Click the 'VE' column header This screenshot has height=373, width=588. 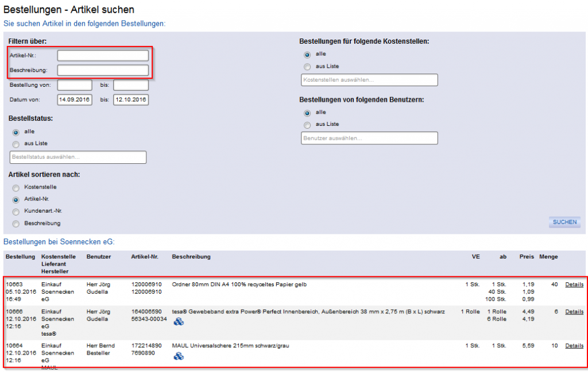coord(475,257)
